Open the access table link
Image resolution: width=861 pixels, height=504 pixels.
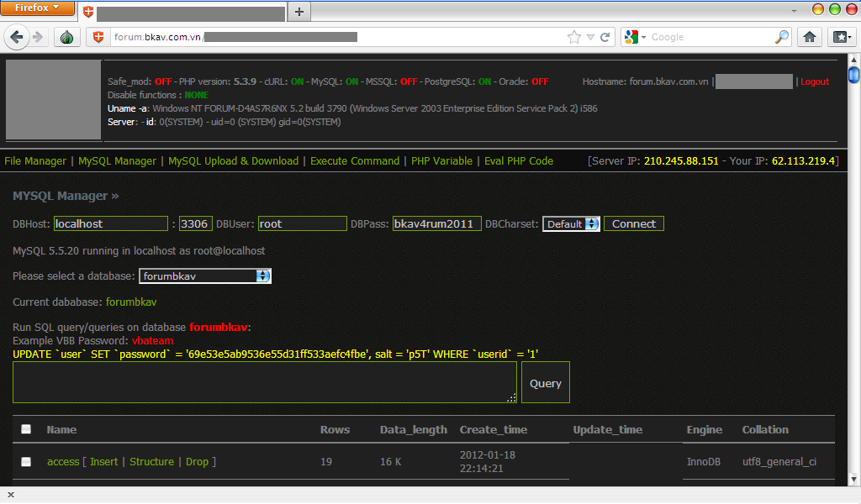(63, 462)
